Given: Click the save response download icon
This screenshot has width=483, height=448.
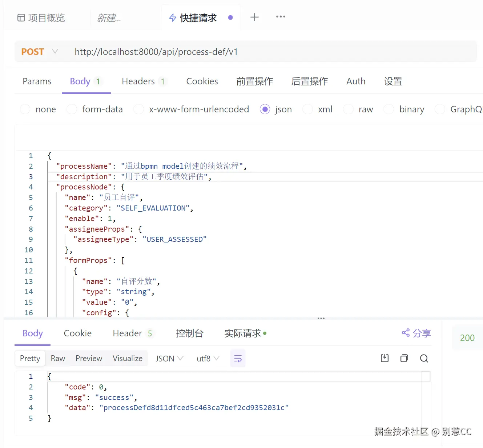Looking at the screenshot, I should (x=385, y=358).
